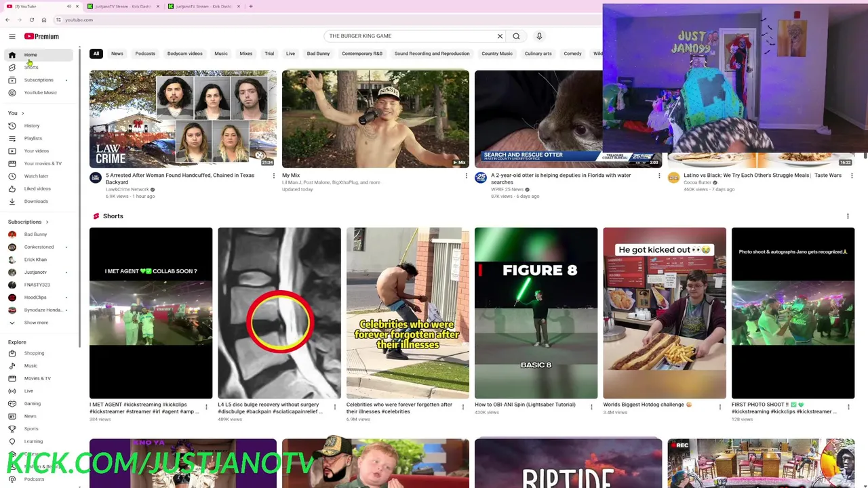Reload the page in browser

31,20
